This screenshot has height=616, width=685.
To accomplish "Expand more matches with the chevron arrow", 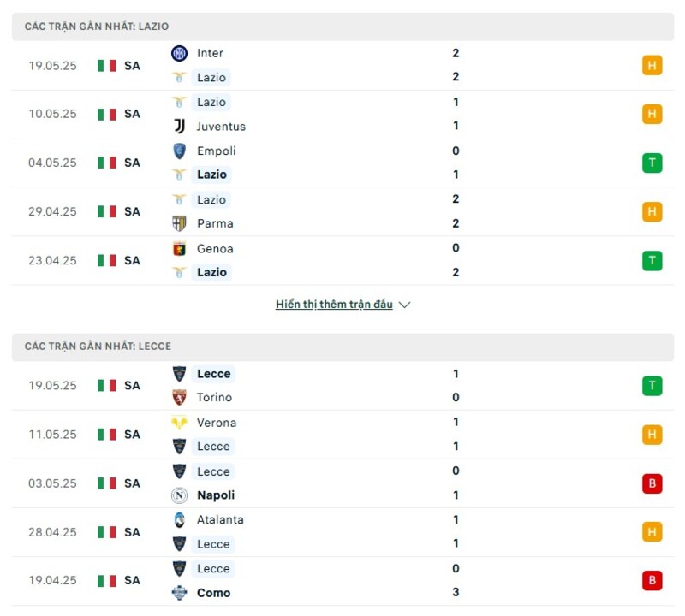I will 403,304.
